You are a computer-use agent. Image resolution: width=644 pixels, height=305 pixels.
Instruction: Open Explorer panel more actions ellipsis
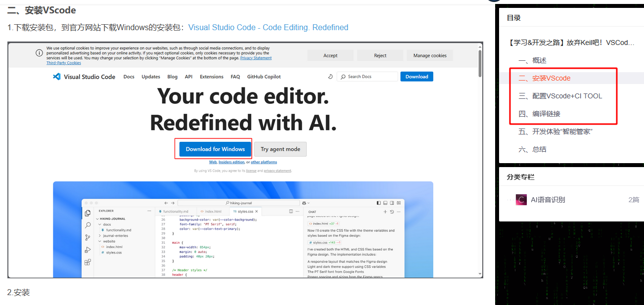coord(149,211)
